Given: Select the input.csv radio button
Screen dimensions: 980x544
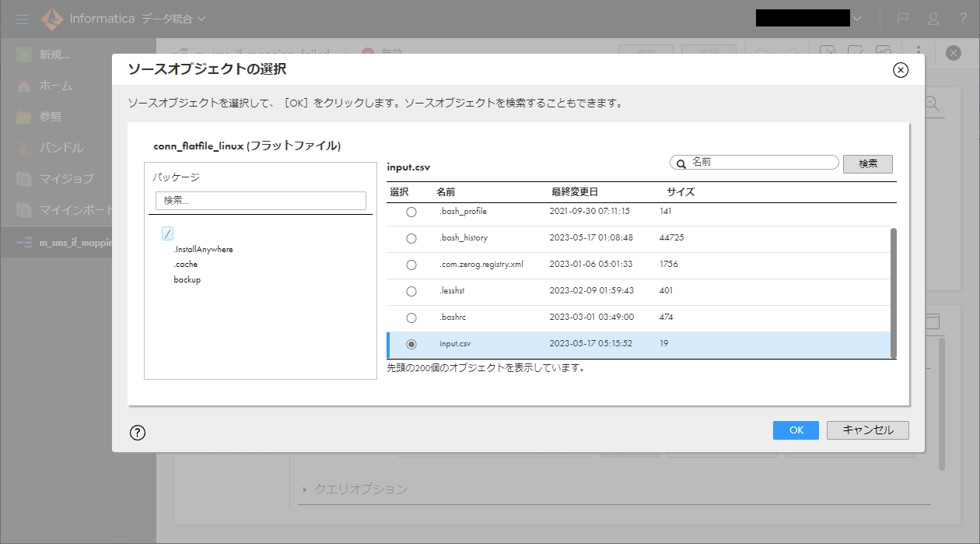Looking at the screenshot, I should [x=411, y=344].
